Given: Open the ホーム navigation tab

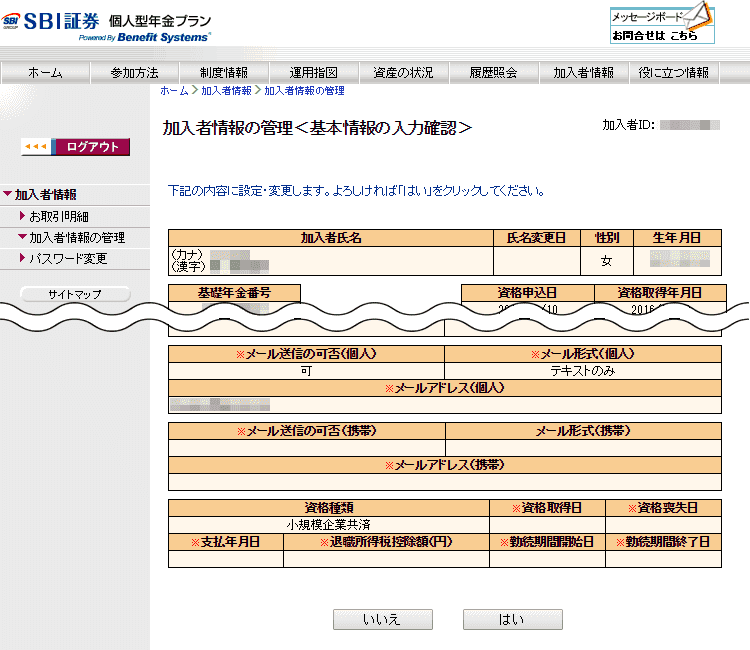Looking at the screenshot, I should [x=45, y=73].
